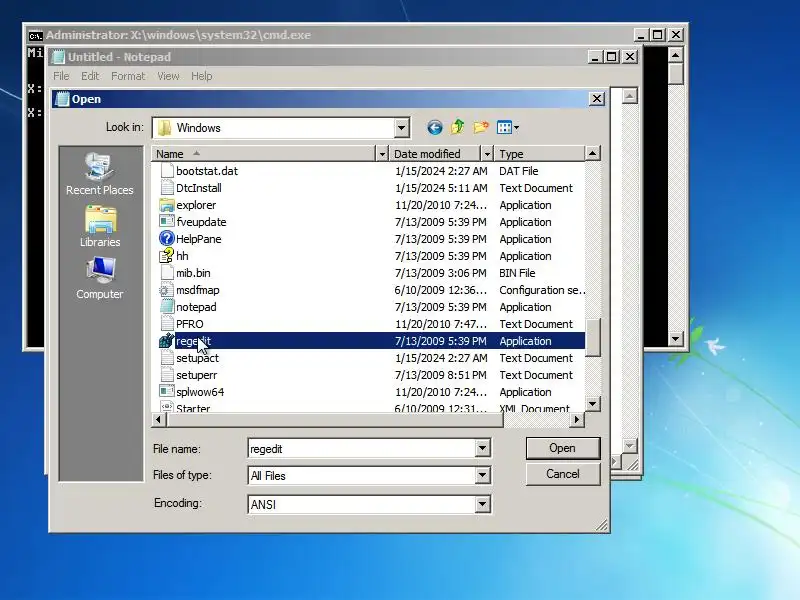Image resolution: width=800 pixels, height=600 pixels.
Task: Select the hh application icon
Action: 167,256
